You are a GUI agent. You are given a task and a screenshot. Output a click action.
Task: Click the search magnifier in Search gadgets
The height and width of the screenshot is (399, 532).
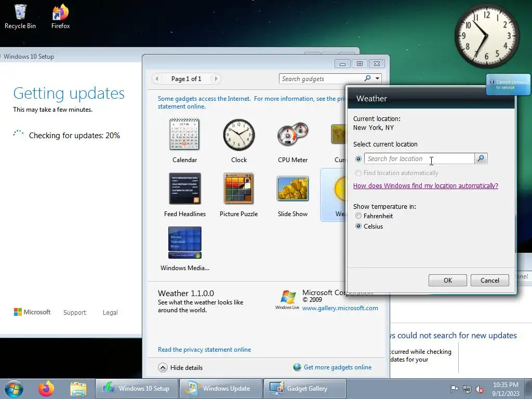pos(367,78)
